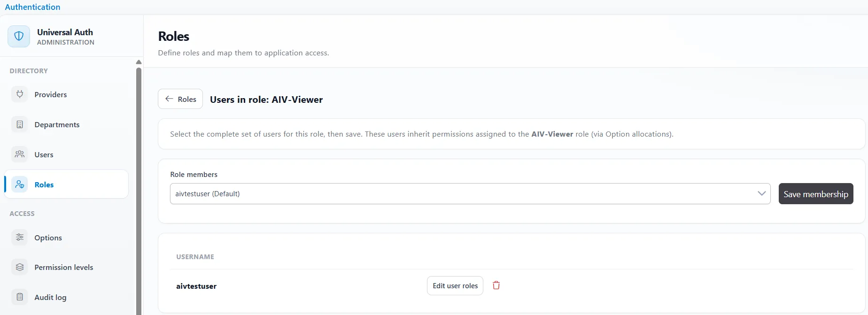This screenshot has height=315, width=868.
Task: Click the ADMINISTRATION subtitle text
Action: tap(66, 42)
